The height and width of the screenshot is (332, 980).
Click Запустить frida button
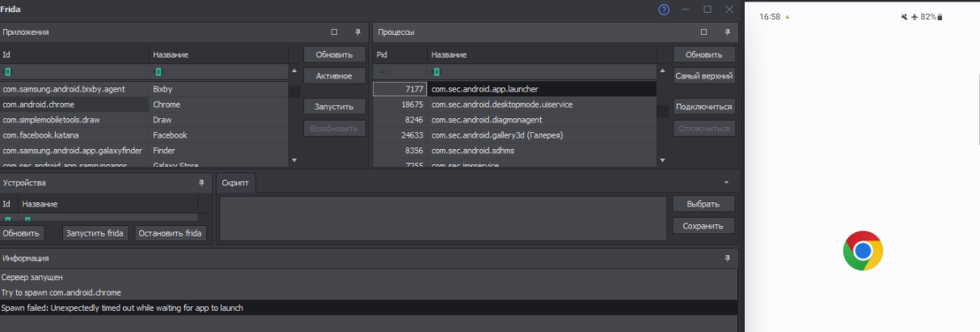pyautogui.click(x=95, y=233)
